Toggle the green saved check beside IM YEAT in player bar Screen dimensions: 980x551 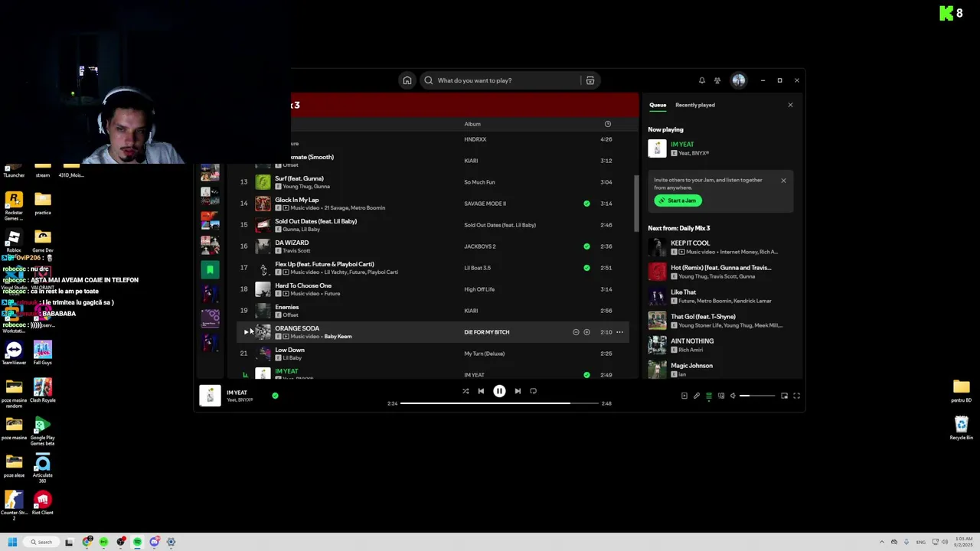[x=275, y=396]
